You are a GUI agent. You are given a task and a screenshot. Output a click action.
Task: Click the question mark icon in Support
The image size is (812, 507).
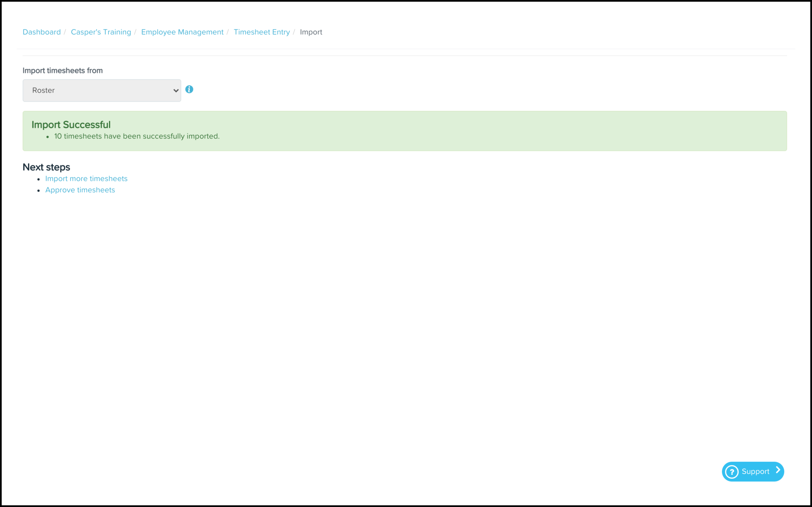coord(732,472)
